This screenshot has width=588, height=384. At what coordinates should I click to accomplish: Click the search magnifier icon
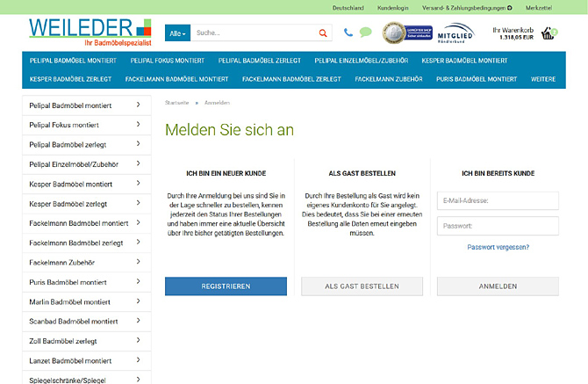click(x=322, y=33)
